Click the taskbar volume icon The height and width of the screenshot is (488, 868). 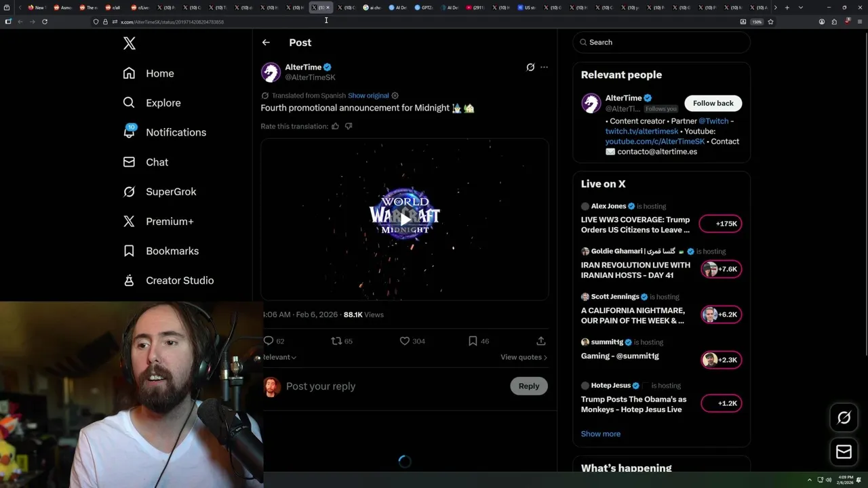point(829,480)
